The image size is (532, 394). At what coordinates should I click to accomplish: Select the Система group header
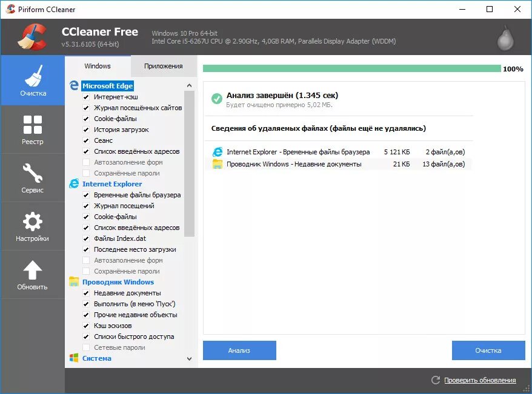(x=97, y=358)
